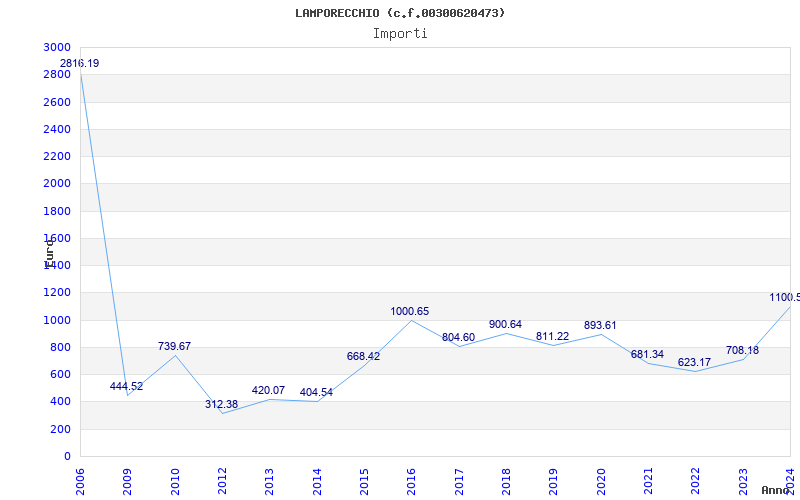Select the 681.34 value label
The image size is (800, 500).
[x=647, y=354]
